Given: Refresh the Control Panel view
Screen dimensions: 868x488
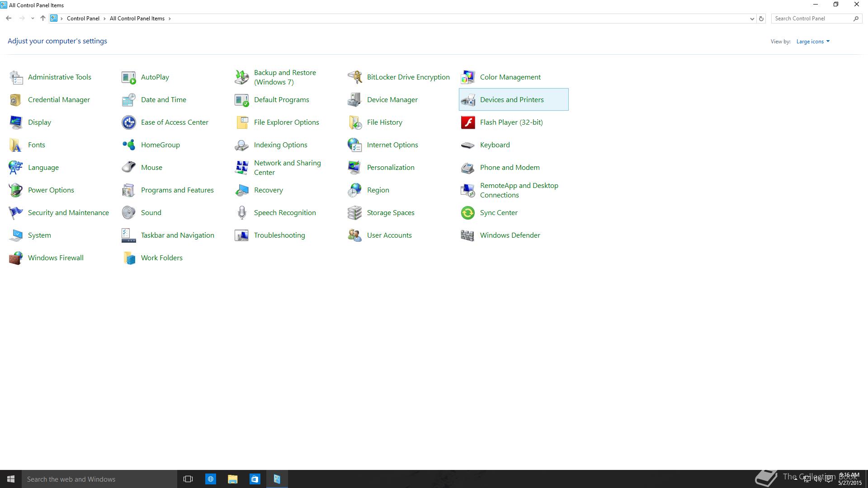Looking at the screenshot, I should 761,19.
